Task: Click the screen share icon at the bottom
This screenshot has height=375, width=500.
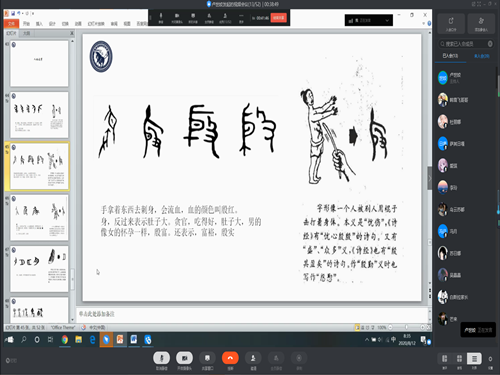Action: [x=207, y=358]
